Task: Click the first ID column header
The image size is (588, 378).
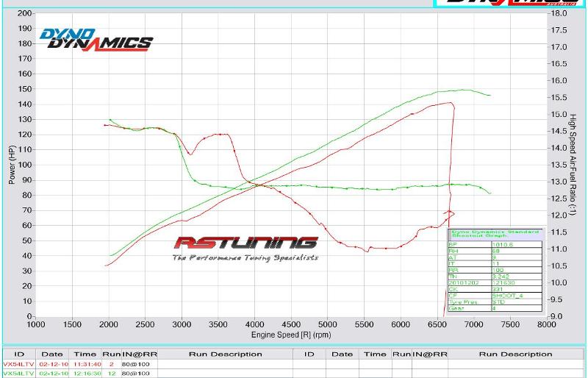Action: coord(19,354)
